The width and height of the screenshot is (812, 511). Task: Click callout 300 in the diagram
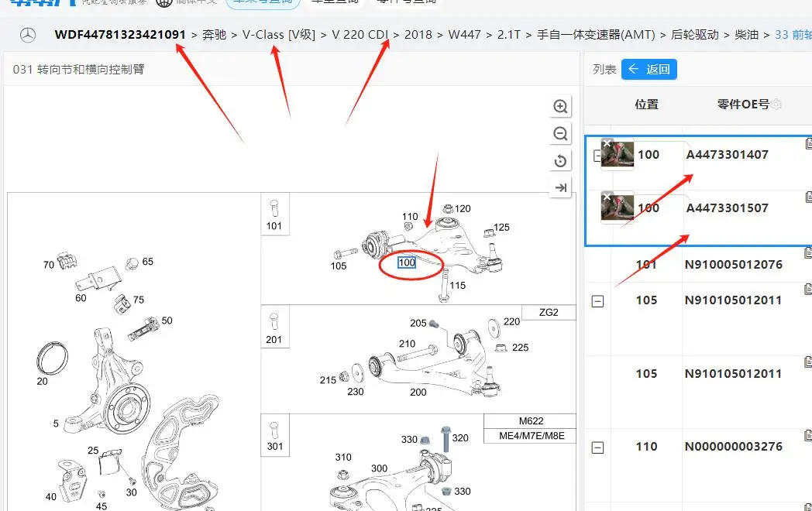click(379, 468)
